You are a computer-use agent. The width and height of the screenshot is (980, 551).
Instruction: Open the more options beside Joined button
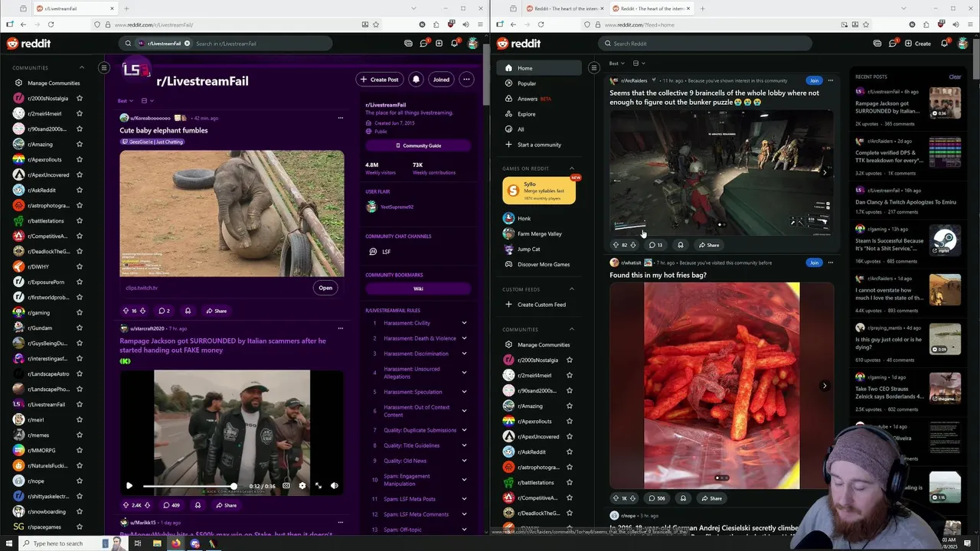pos(466,80)
